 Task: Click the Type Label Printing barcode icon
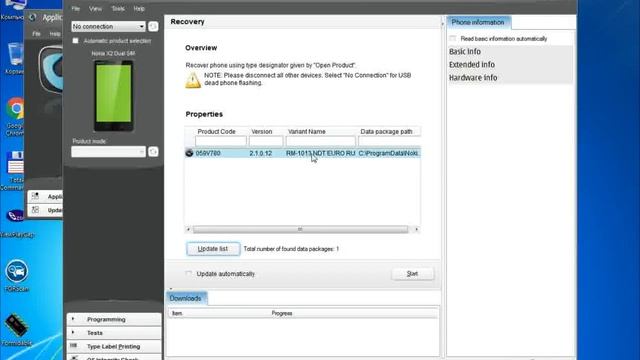[x=73, y=346]
